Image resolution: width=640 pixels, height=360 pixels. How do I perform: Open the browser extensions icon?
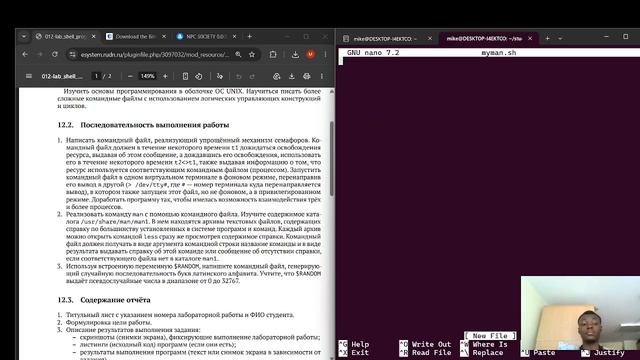click(273, 54)
